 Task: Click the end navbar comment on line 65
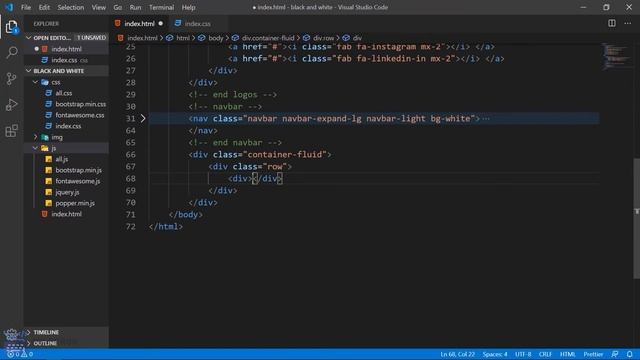(235, 143)
